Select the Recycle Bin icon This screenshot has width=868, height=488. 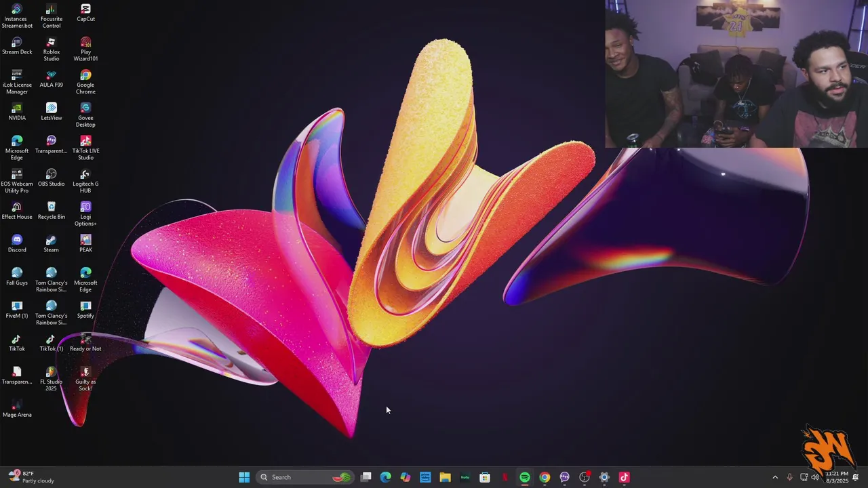click(52, 211)
